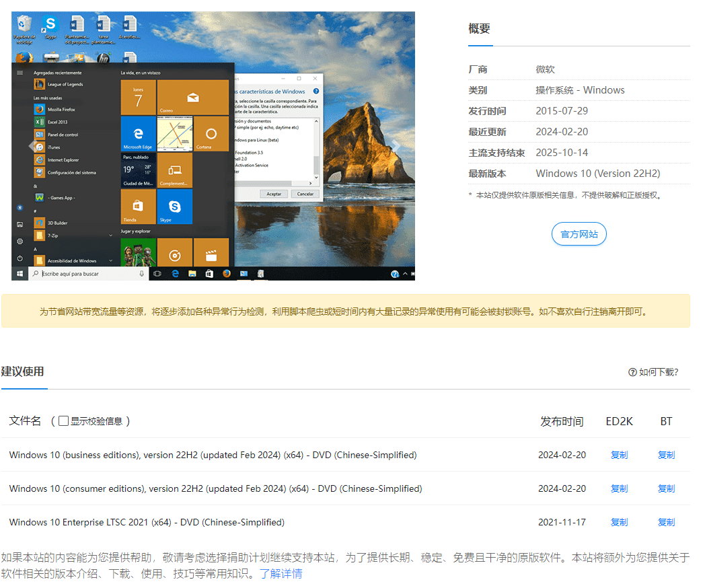Copy BT link for consumer editions row
Viewport: 705px width, 588px height.
[x=667, y=488]
